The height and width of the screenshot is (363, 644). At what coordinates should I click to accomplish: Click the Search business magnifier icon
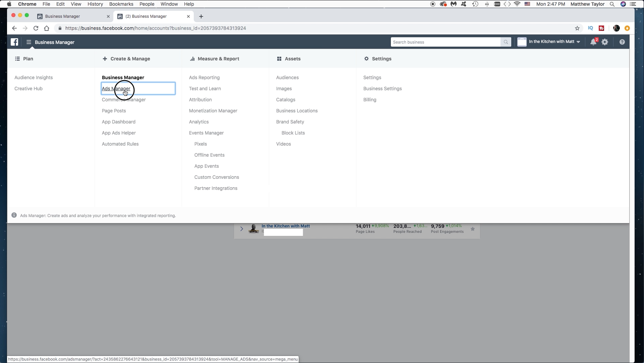click(506, 42)
